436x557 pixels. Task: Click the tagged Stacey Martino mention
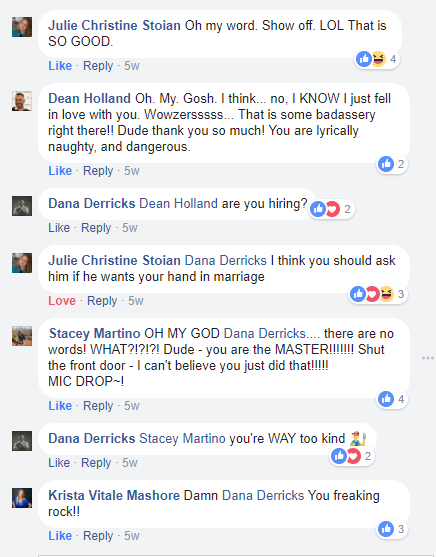pyautogui.click(x=182, y=438)
